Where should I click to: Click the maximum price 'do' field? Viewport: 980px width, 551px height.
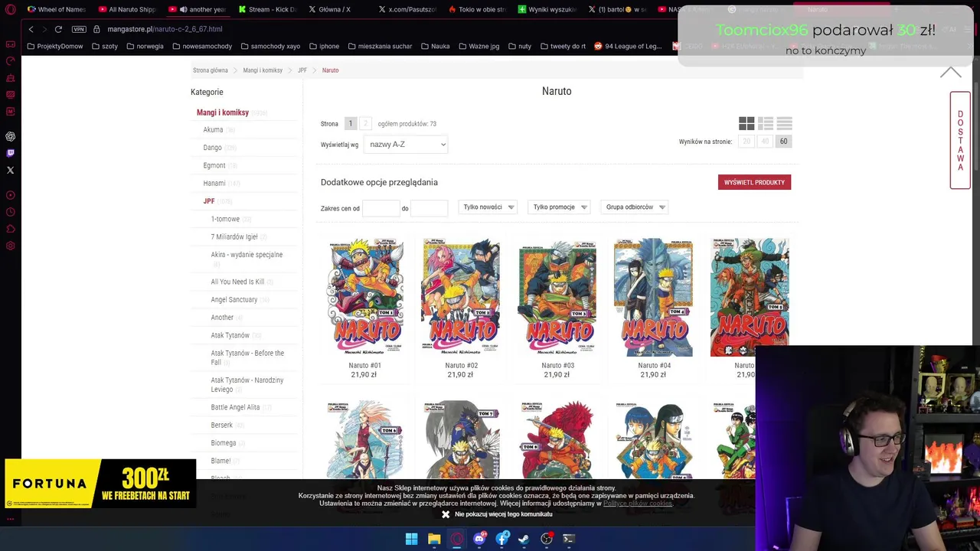[429, 208]
